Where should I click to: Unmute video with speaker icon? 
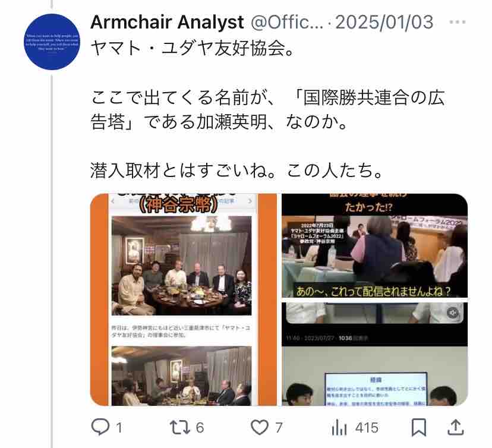coord(452,313)
